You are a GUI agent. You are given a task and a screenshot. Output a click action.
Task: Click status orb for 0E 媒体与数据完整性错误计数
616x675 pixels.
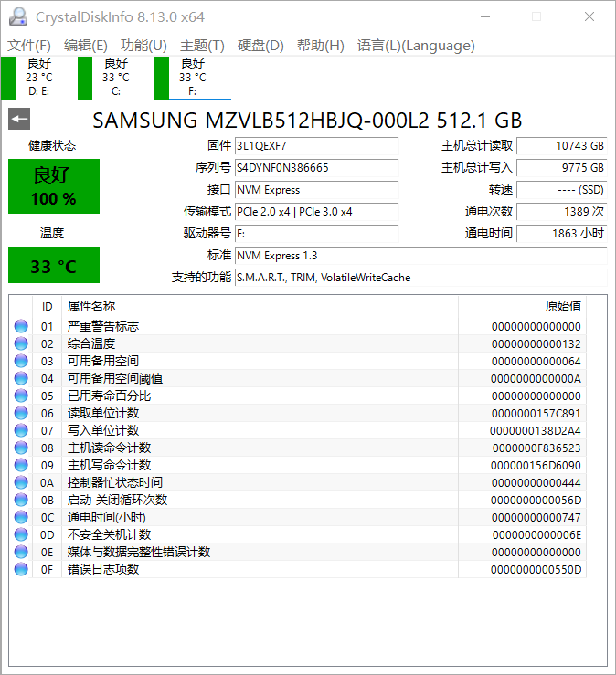(21, 552)
